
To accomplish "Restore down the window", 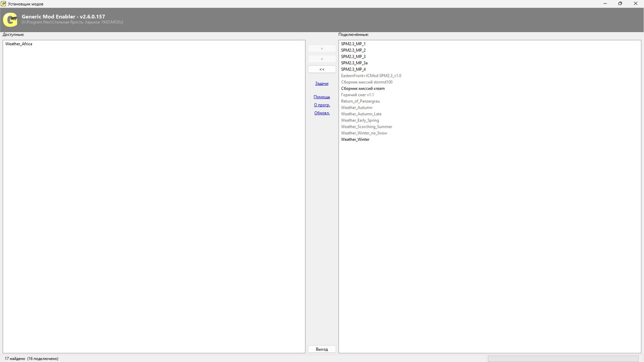I will 620,4.
